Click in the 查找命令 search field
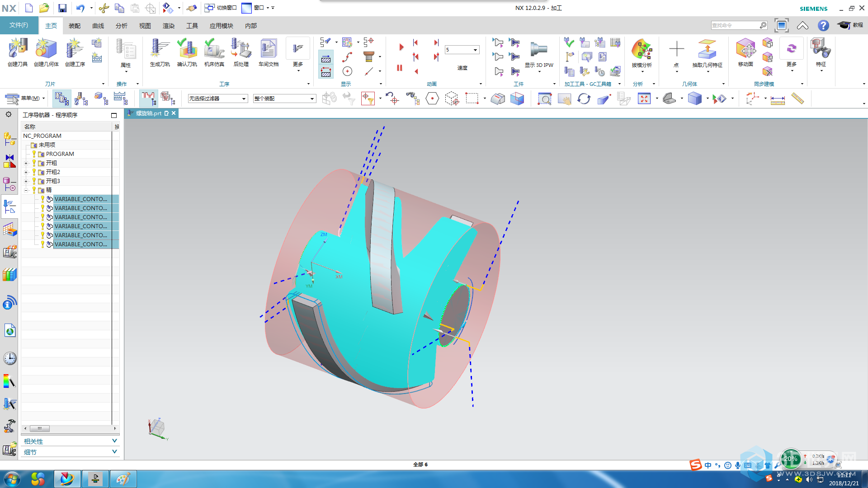The image size is (868, 488). pos(735,25)
